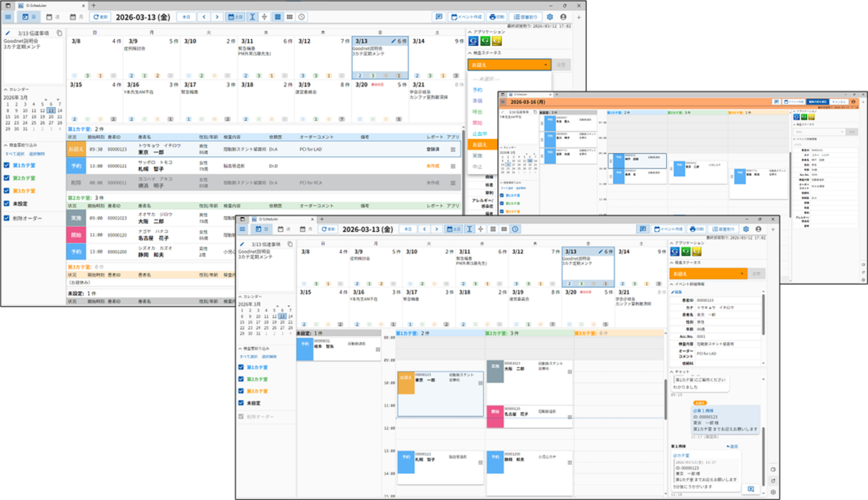Screen dimensions: 868x500
Task: Switch to grid view icon in top-left window toolbar
Action: coord(290,17)
